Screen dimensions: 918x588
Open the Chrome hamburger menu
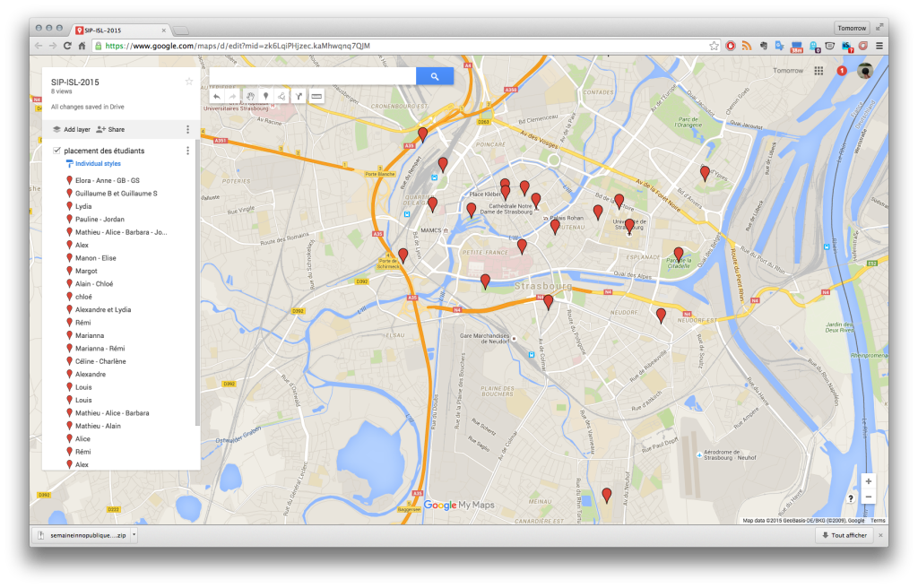pos(879,46)
